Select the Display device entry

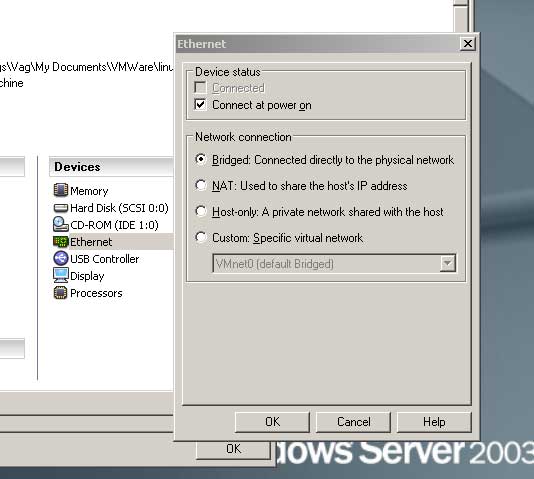click(87, 276)
